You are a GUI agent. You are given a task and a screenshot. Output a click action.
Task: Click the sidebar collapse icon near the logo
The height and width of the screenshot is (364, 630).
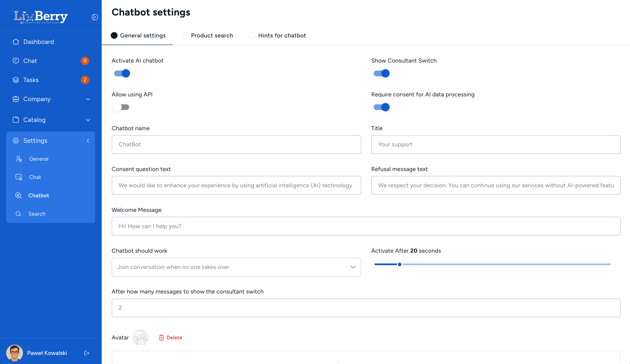coord(95,17)
